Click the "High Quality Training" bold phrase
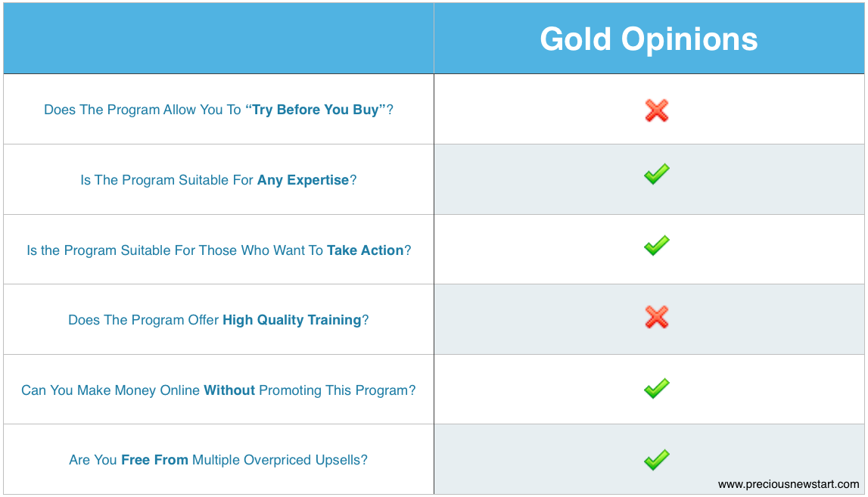Viewport: 868px width, 497px height. click(292, 320)
